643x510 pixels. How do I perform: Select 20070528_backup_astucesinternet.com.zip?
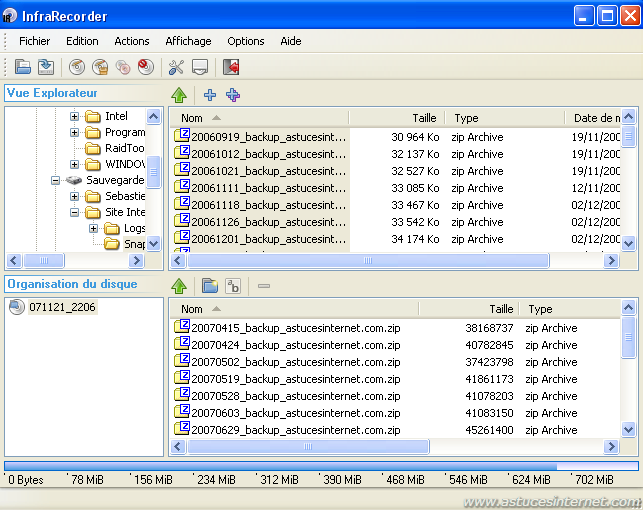point(287,396)
